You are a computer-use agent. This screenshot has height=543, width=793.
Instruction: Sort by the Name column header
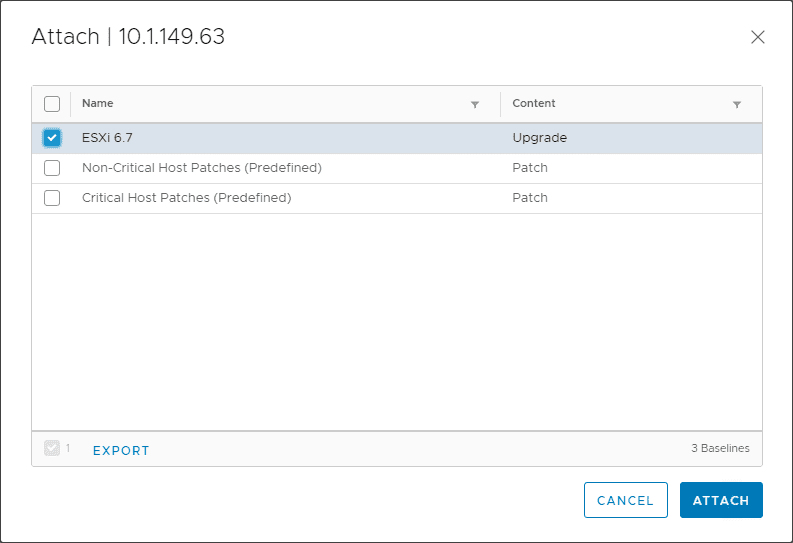point(98,103)
